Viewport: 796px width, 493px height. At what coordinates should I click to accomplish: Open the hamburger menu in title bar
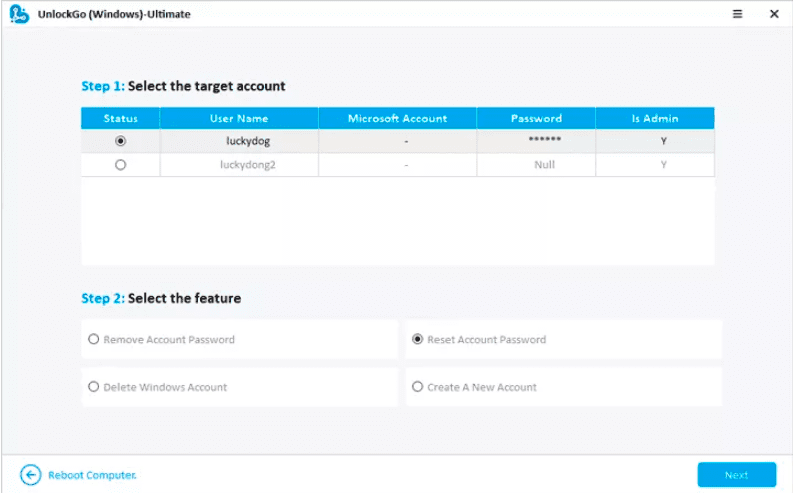tap(737, 14)
